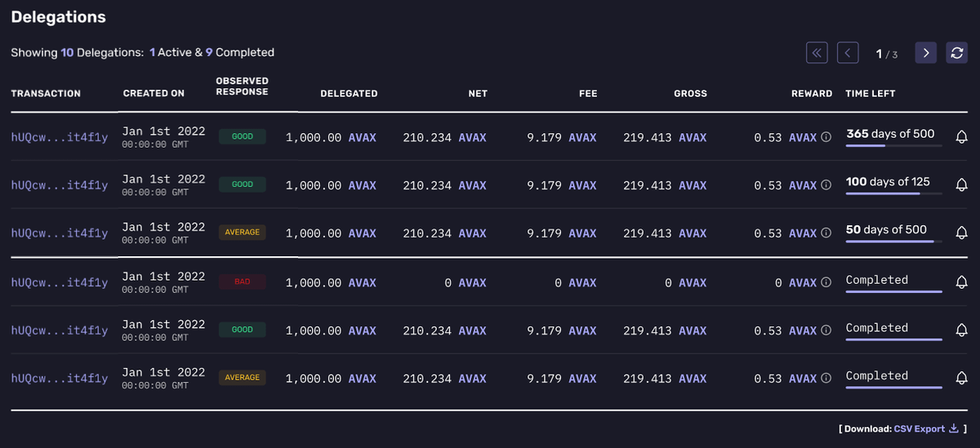
Task: Click the Observed Response column header
Action: coord(242,86)
